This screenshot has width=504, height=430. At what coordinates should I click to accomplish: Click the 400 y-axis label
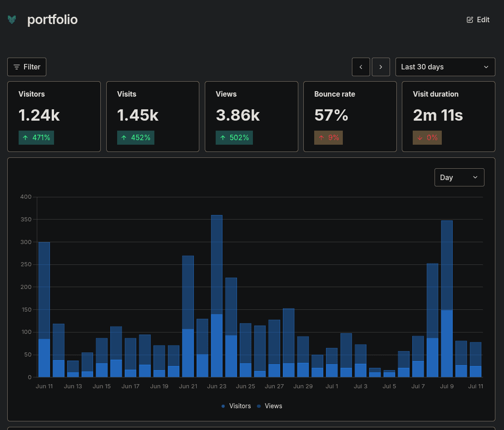[26, 196]
